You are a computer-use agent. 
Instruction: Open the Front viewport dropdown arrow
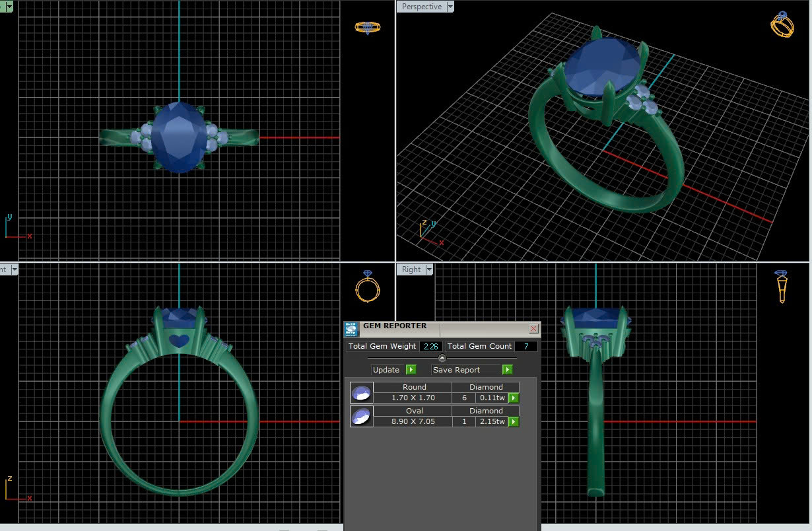point(13,269)
